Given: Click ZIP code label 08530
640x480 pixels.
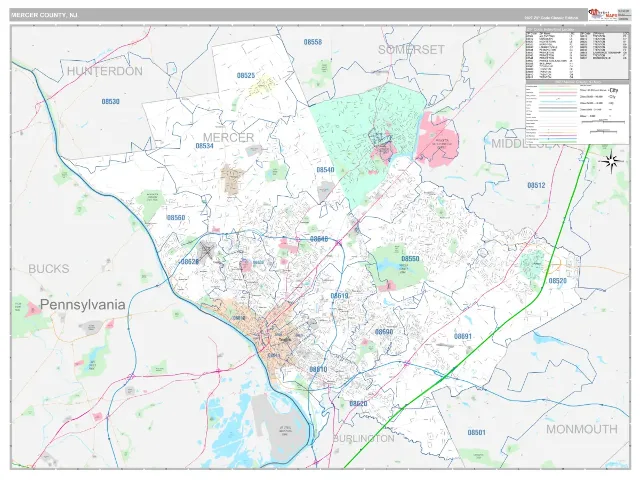Looking at the screenshot, I should pos(110,102).
